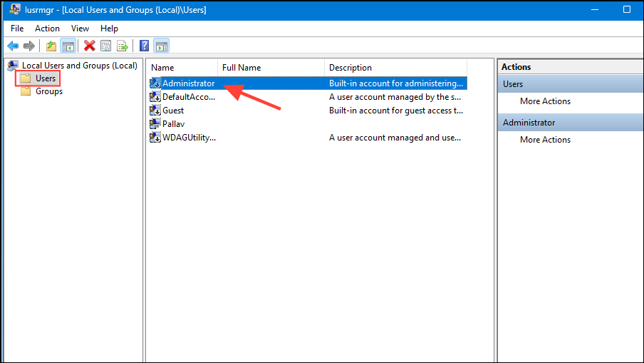Image resolution: width=644 pixels, height=363 pixels.
Task: Select Local Users and Groups (Local) label
Action: [x=80, y=66]
